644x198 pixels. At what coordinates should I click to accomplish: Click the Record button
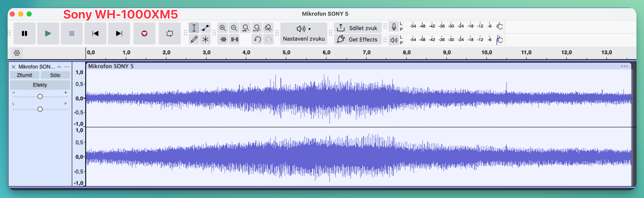coord(144,34)
